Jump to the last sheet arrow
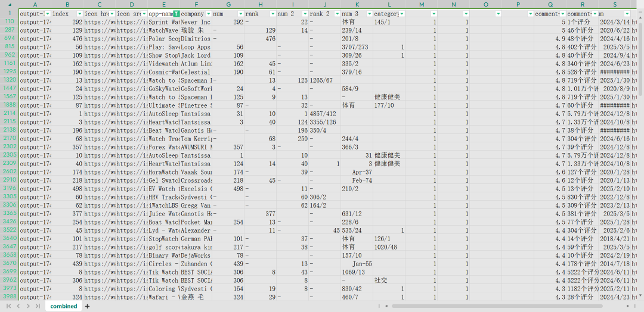This screenshot has height=312, width=644. [38, 306]
